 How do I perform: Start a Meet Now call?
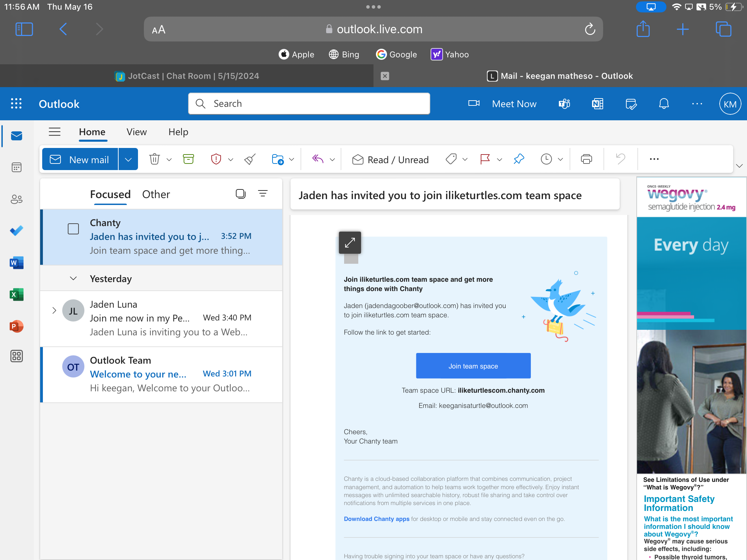click(x=502, y=104)
